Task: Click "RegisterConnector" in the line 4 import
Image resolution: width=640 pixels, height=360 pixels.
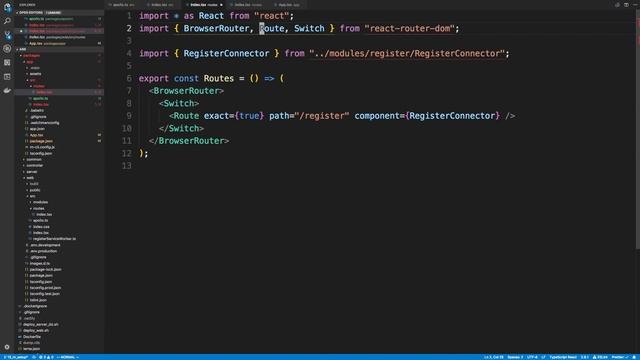Action: pos(226,53)
